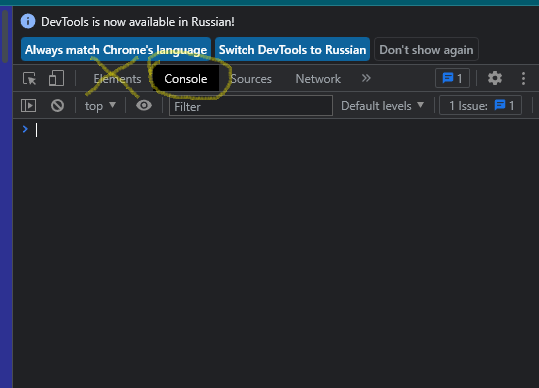Activate the inspect element picker icon
This screenshot has height=388, width=539.
(x=30, y=78)
